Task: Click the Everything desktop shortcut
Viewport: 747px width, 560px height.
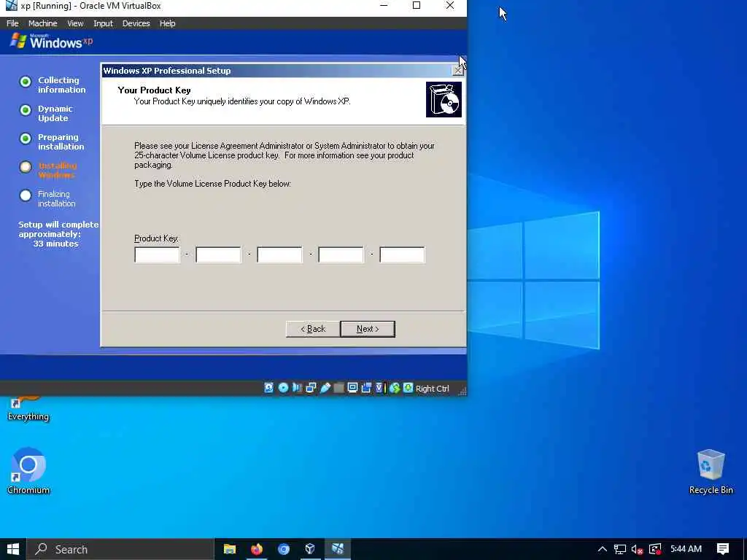Action: click(28, 410)
